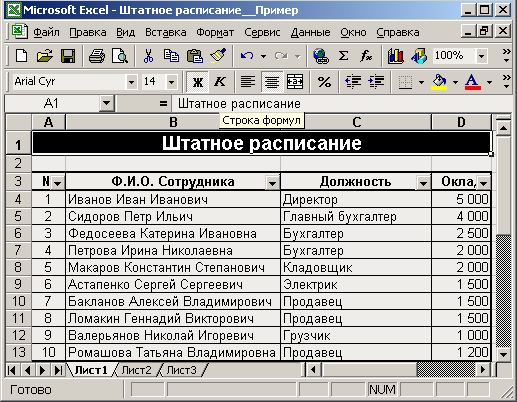
Task: Open the Сервис menu
Action: point(262,32)
